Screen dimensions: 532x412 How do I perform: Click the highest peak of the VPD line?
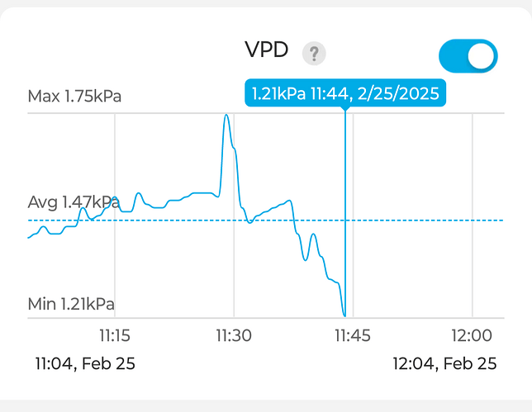[226, 116]
